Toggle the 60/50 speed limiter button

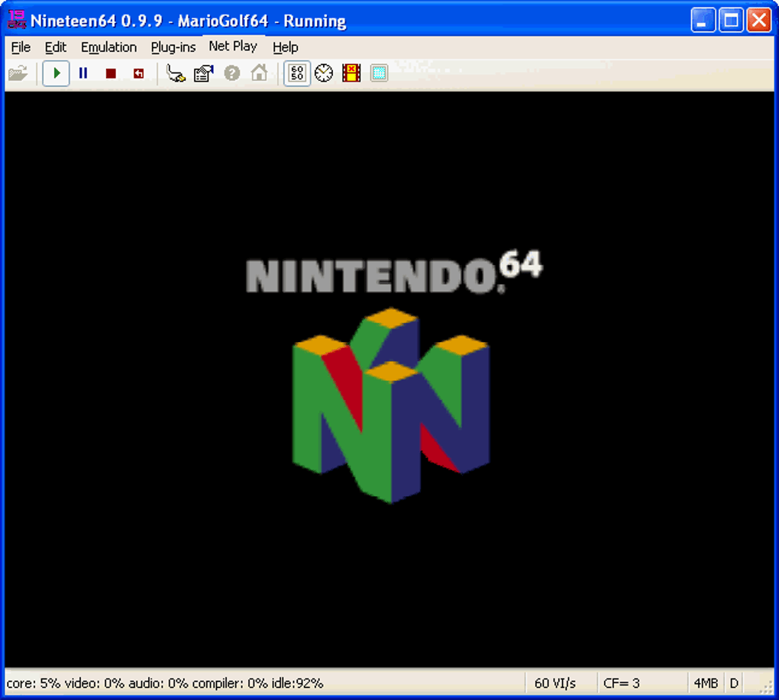coord(297,73)
